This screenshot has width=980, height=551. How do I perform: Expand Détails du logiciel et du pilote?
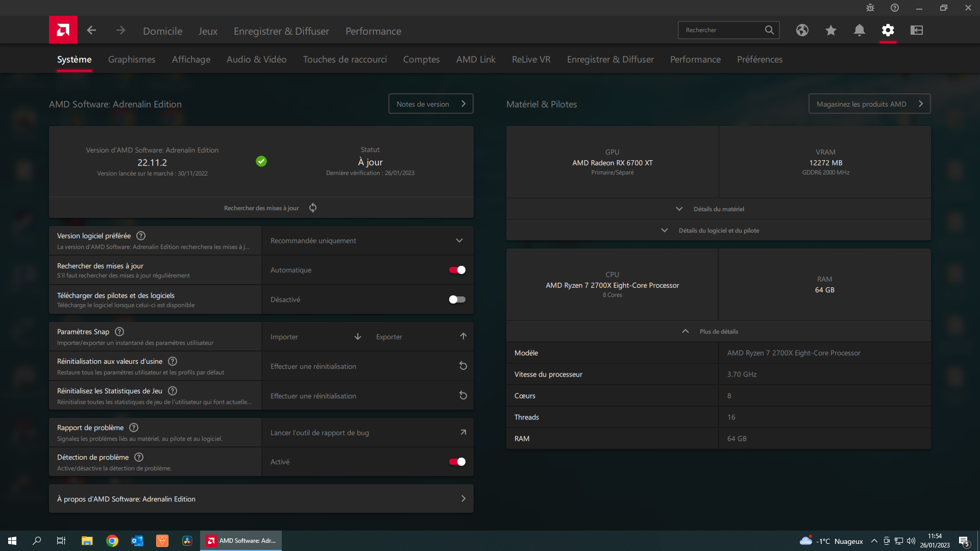[719, 230]
